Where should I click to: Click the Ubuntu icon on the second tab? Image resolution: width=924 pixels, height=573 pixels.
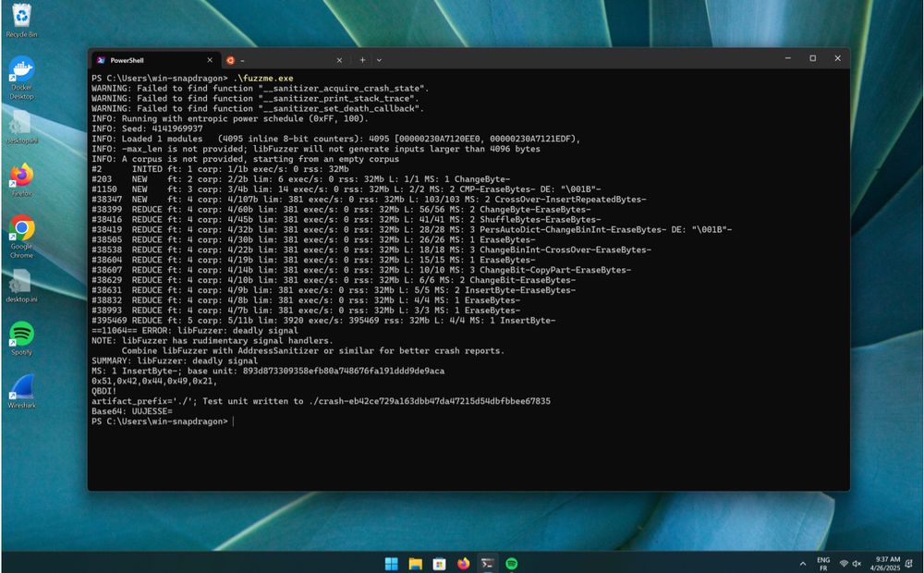(x=230, y=60)
